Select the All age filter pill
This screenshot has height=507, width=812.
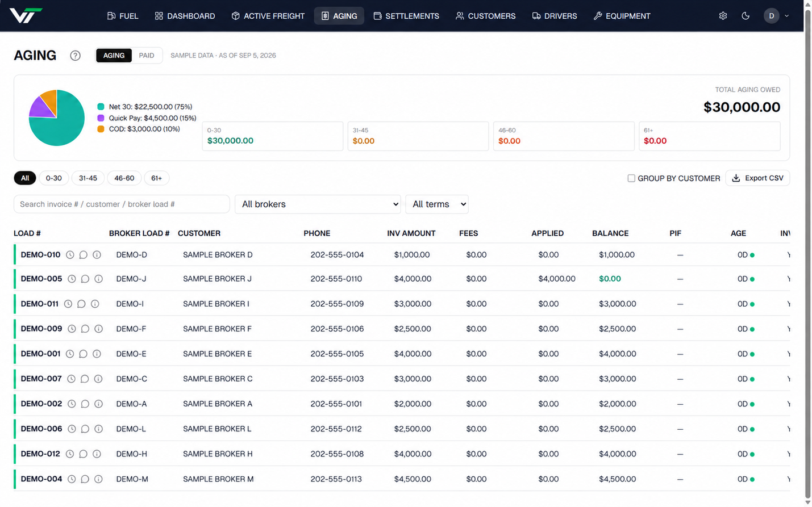[x=25, y=178]
